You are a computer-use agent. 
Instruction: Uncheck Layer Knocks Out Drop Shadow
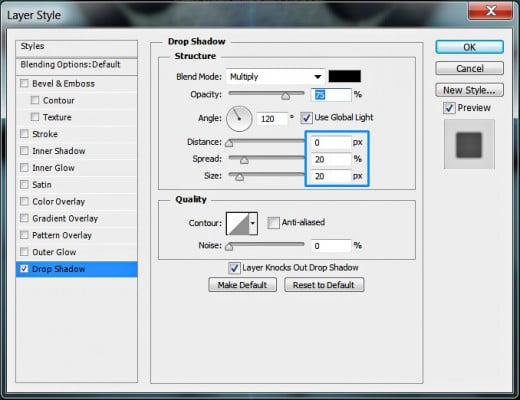(234, 268)
